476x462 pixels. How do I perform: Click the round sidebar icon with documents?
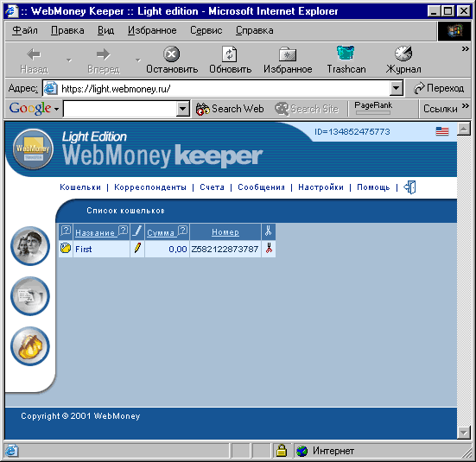[x=29, y=296]
